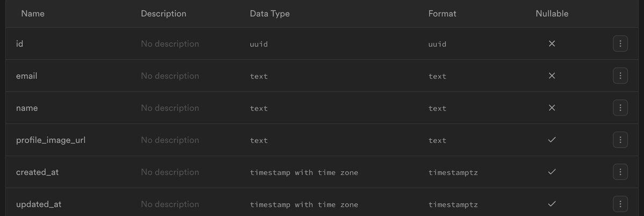
Task: Click the nullable X mark for name
Action: (x=552, y=108)
